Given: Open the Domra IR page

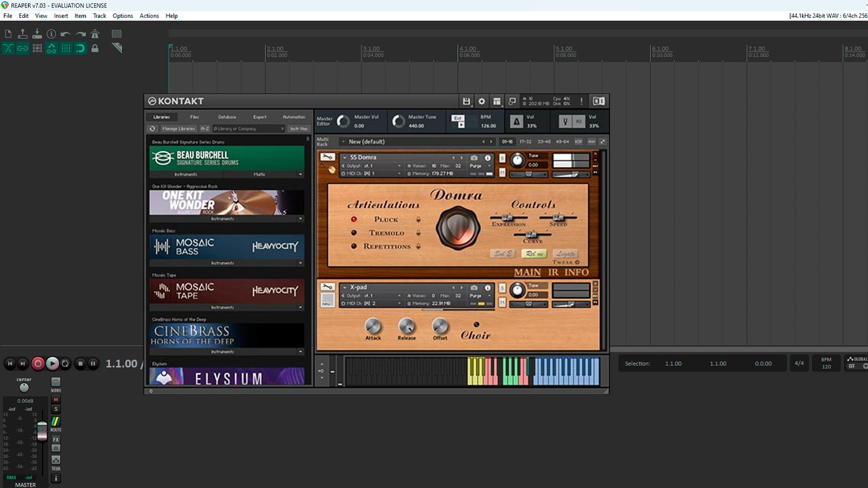Looking at the screenshot, I should 553,273.
